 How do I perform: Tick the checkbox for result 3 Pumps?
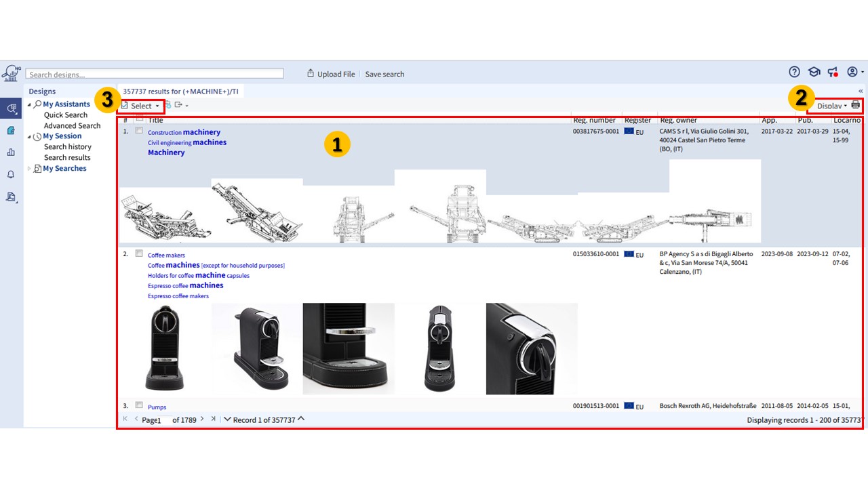[139, 405]
